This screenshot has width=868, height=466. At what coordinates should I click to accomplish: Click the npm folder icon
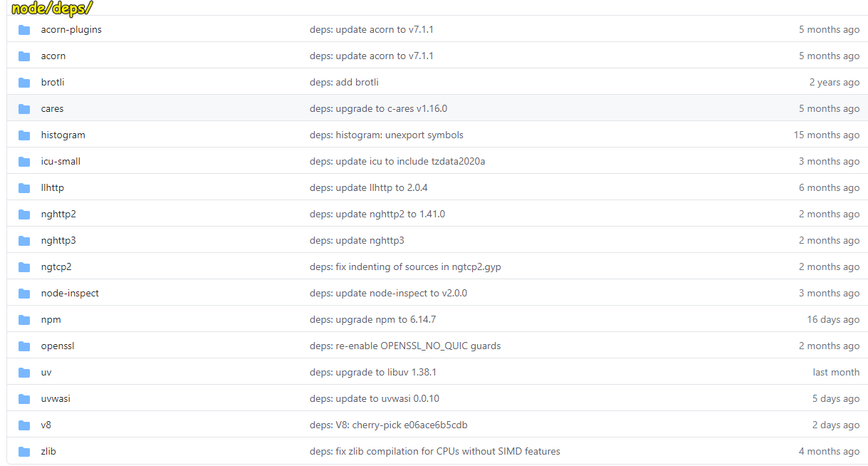[x=24, y=320]
